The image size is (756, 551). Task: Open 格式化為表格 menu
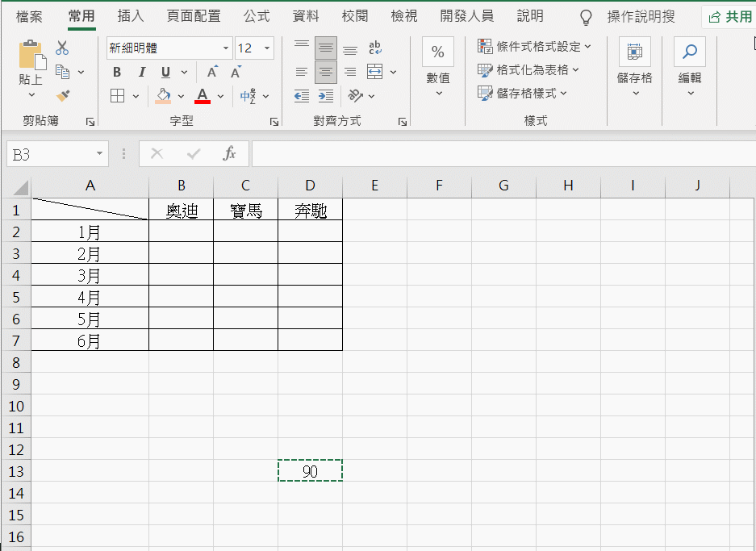pos(528,70)
